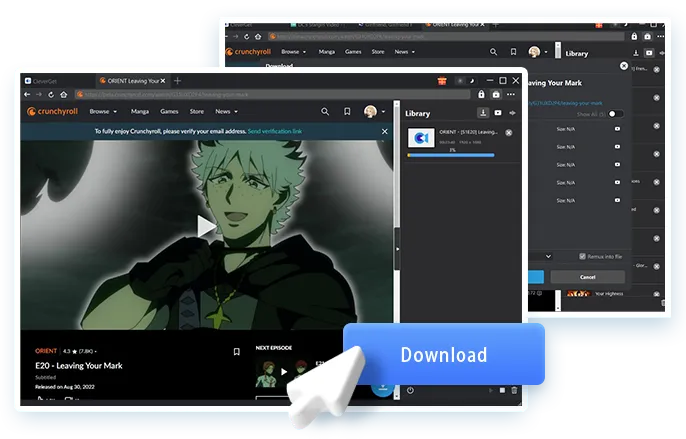Close the download dialog in the back window
This screenshot has height=439, width=686.
(x=624, y=66)
